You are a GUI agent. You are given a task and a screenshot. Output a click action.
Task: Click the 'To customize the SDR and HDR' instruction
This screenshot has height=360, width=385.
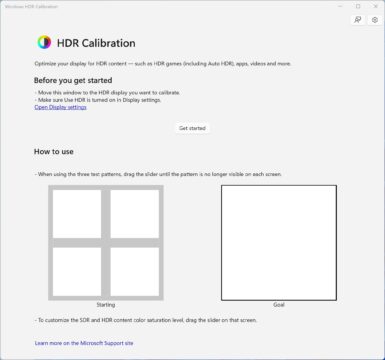coord(146,320)
